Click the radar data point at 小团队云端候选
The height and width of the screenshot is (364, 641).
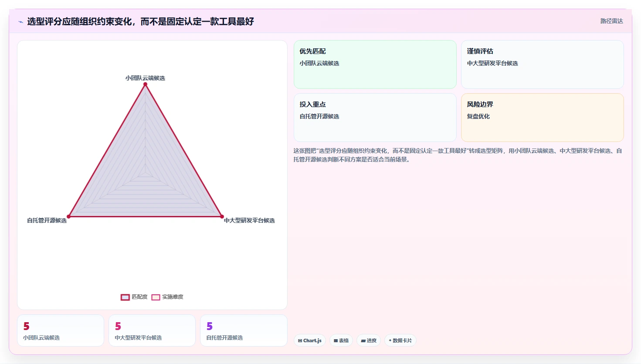145,84
